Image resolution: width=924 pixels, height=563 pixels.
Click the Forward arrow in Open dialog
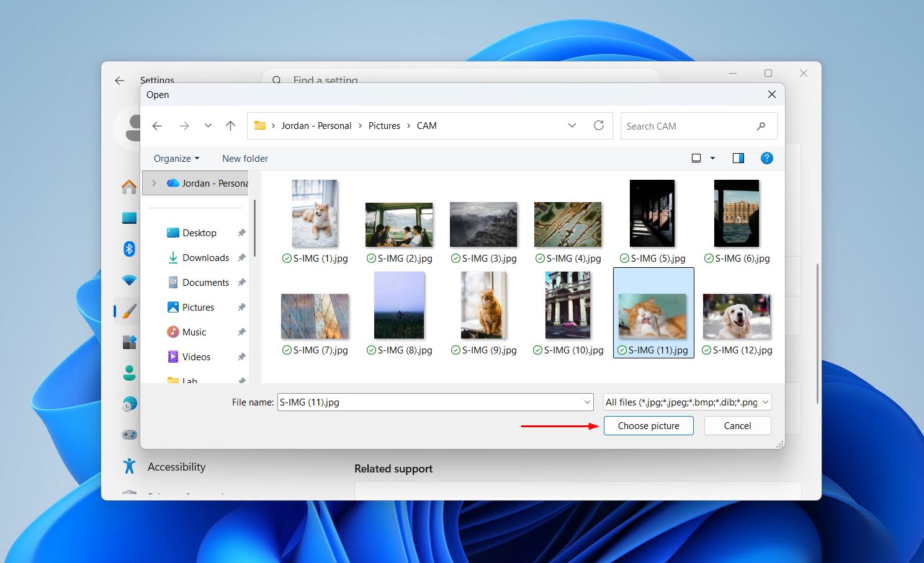tap(184, 126)
